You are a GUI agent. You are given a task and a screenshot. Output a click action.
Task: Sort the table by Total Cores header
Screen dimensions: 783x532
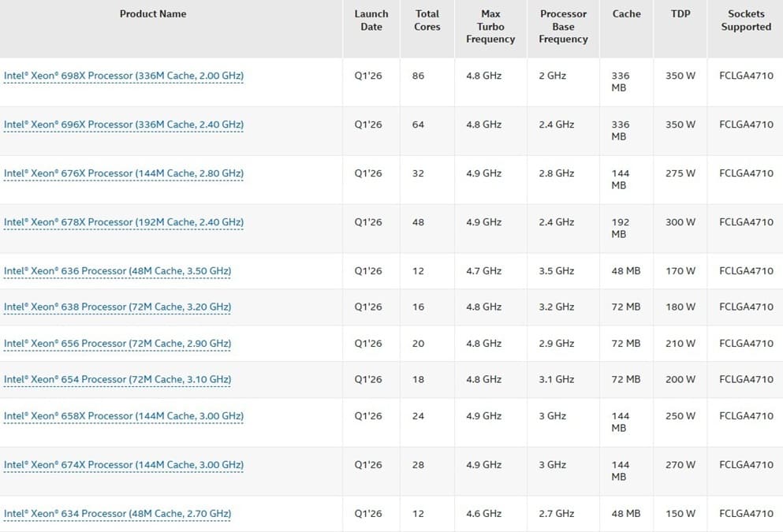[427, 20]
